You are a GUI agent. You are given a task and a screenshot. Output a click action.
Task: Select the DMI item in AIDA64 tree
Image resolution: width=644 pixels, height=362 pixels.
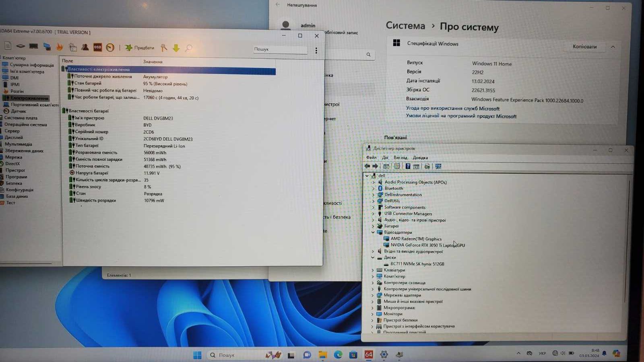click(x=14, y=78)
